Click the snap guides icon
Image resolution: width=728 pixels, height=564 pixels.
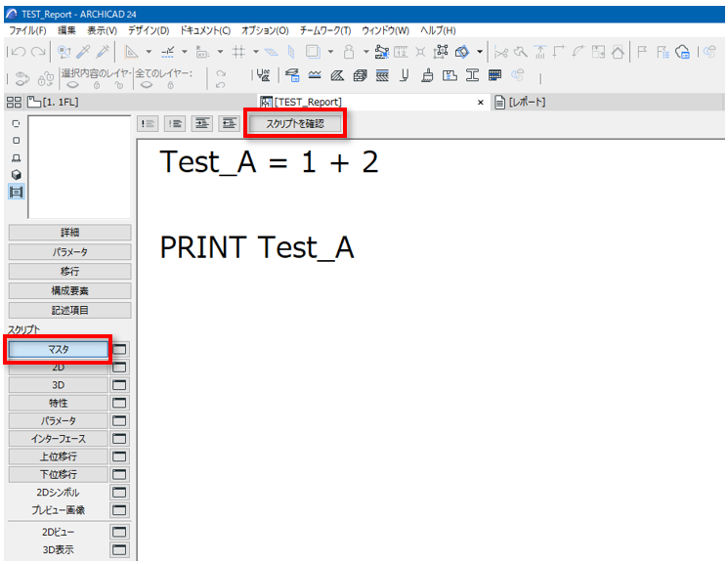point(168,52)
